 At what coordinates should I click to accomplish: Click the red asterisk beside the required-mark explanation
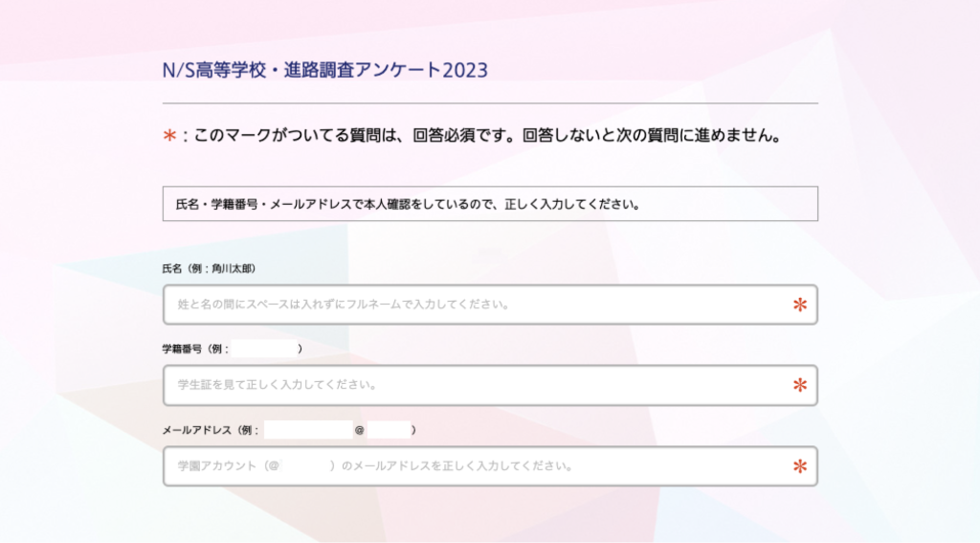pos(169,135)
